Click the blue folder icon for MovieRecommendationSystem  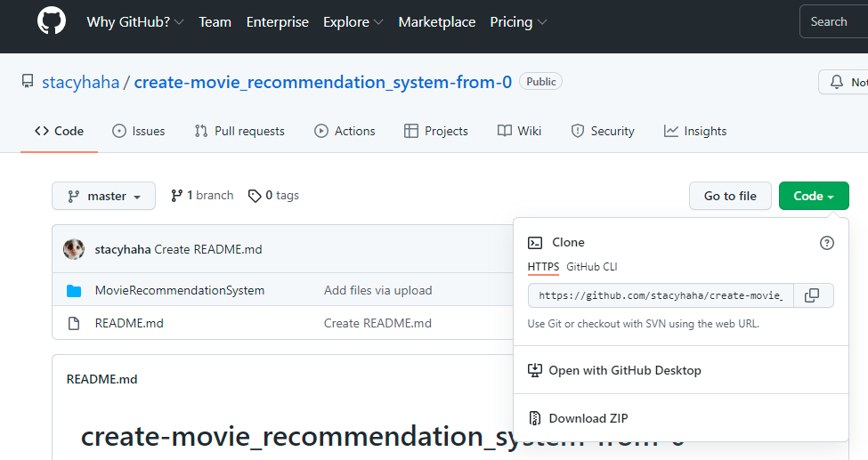click(x=74, y=291)
